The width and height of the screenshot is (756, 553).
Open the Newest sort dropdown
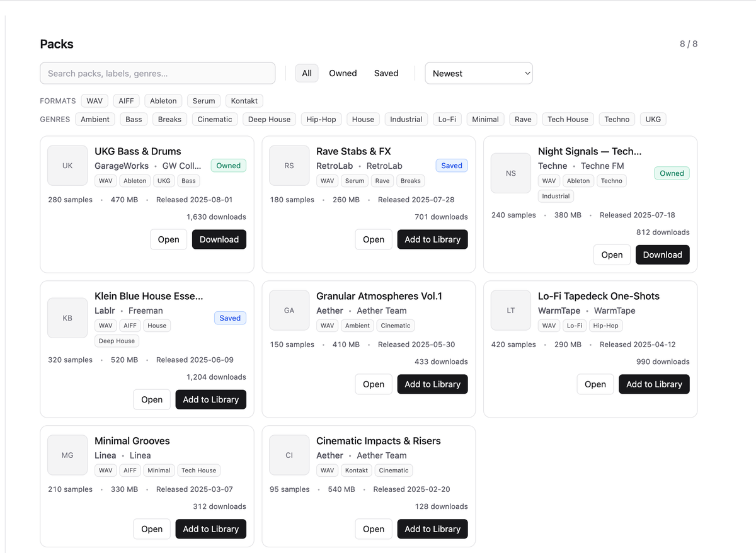479,73
